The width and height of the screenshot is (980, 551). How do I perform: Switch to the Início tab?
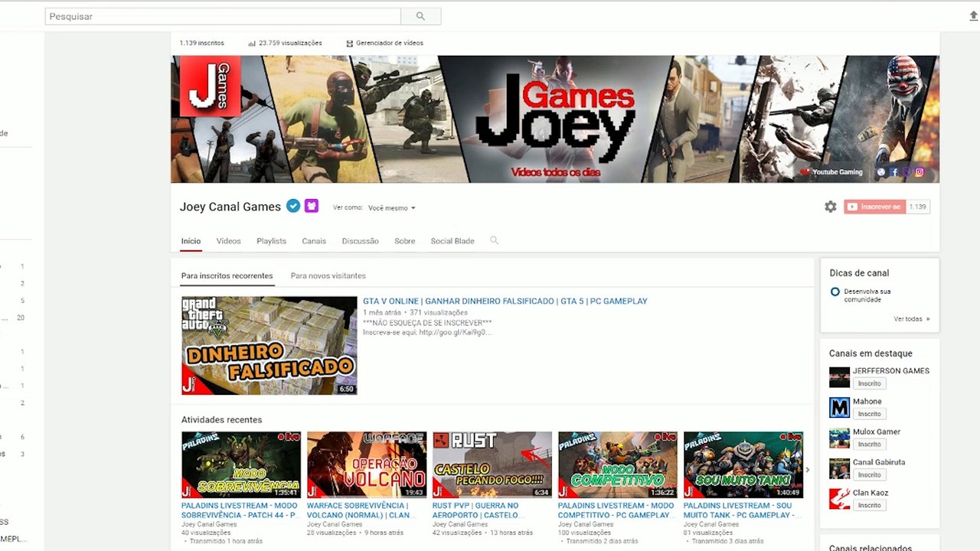[191, 241]
